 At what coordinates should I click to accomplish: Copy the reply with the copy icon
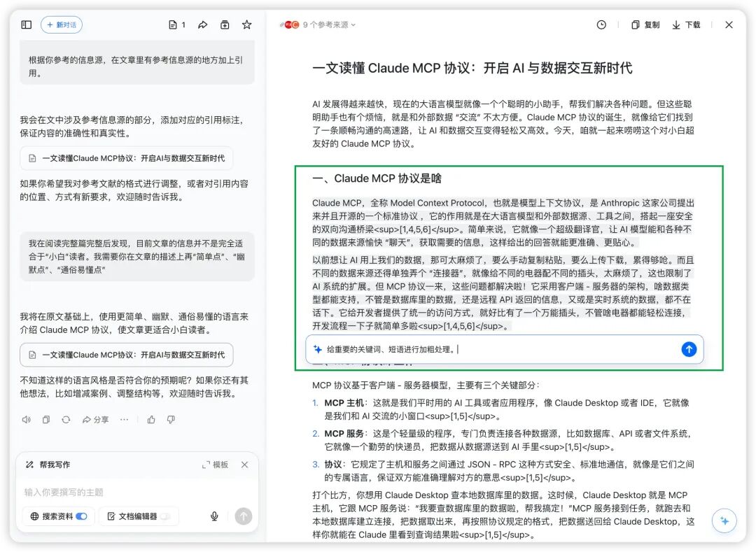(x=46, y=420)
